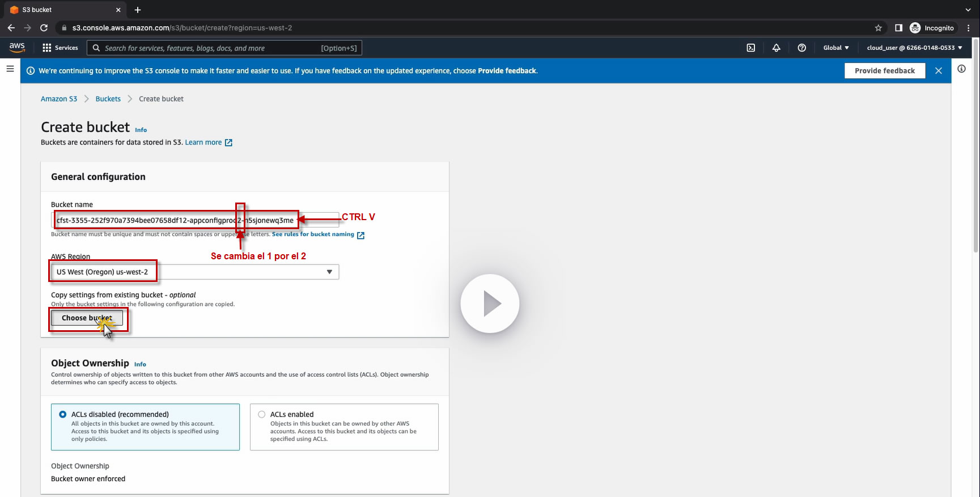Click the AWS logo home icon
Viewport: 980px width, 497px height.
(x=17, y=48)
